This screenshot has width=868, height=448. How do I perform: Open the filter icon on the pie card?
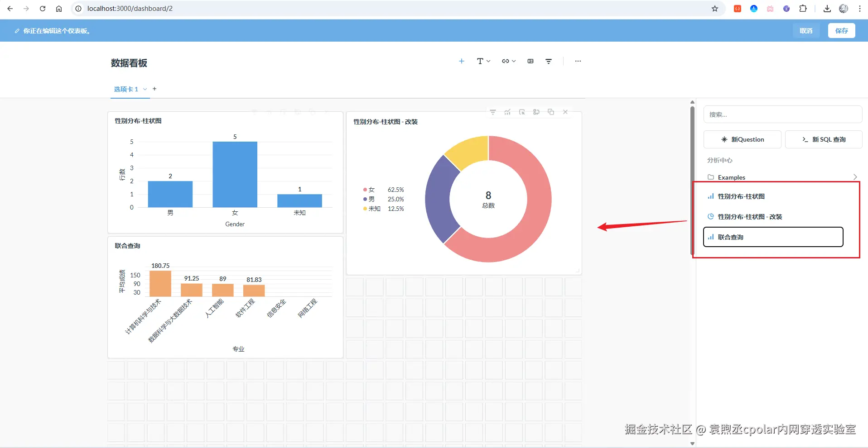click(x=493, y=112)
